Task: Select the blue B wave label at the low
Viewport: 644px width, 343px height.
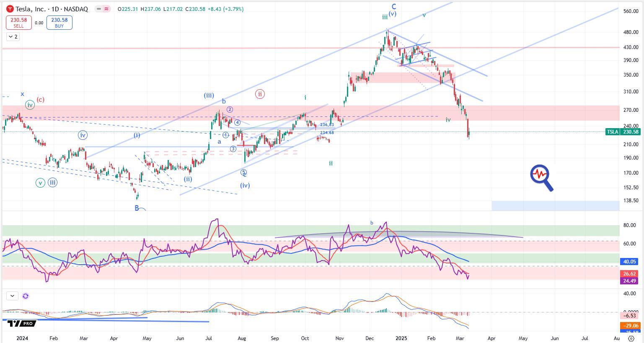Action: [x=137, y=208]
